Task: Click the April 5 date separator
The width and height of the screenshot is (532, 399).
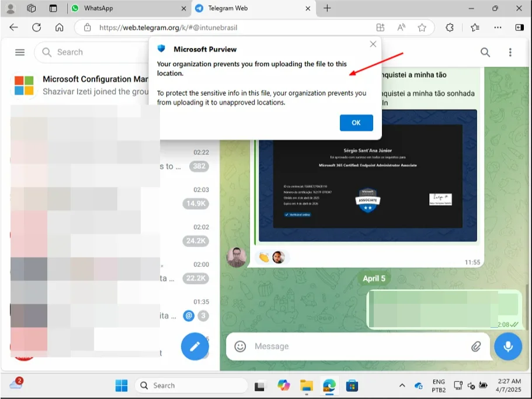Action: coord(374,279)
